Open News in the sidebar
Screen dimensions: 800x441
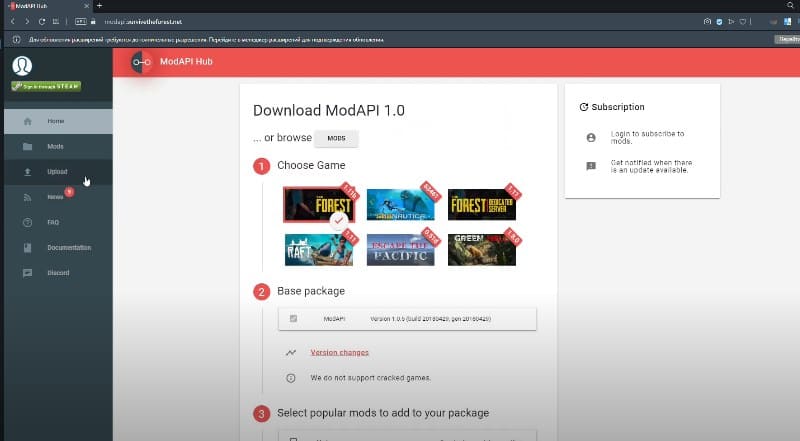coord(58,197)
